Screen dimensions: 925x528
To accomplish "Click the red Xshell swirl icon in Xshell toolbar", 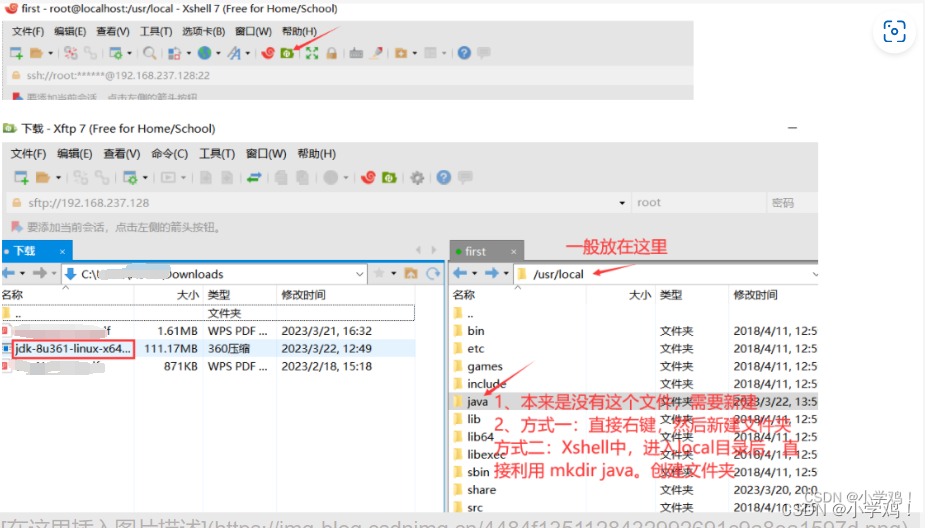I will pyautogui.click(x=268, y=53).
